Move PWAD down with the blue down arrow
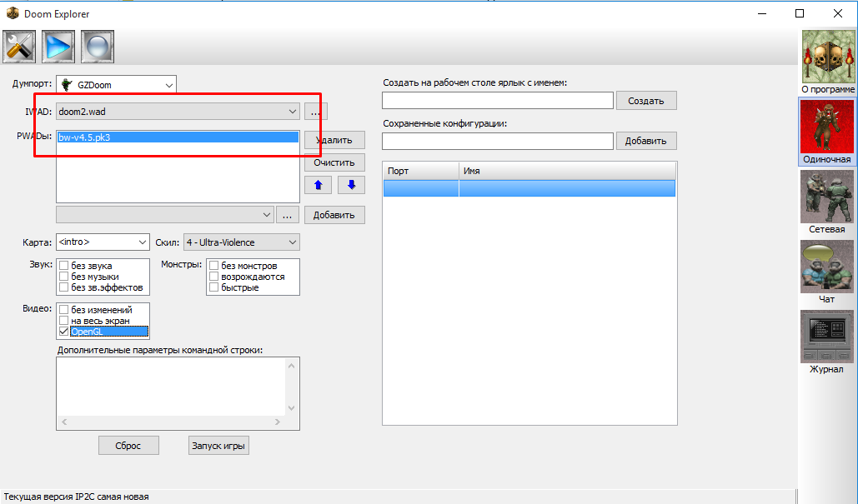The image size is (858, 504). pyautogui.click(x=351, y=185)
